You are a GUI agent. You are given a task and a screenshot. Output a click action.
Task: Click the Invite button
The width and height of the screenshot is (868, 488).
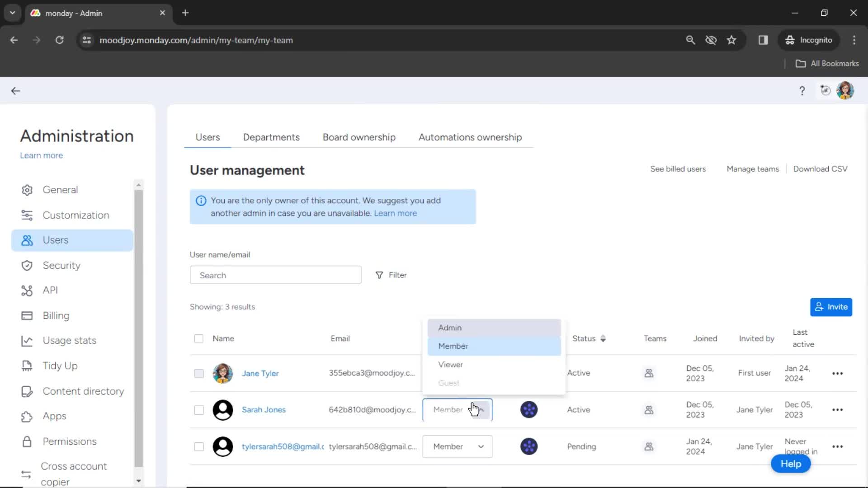pyautogui.click(x=831, y=307)
